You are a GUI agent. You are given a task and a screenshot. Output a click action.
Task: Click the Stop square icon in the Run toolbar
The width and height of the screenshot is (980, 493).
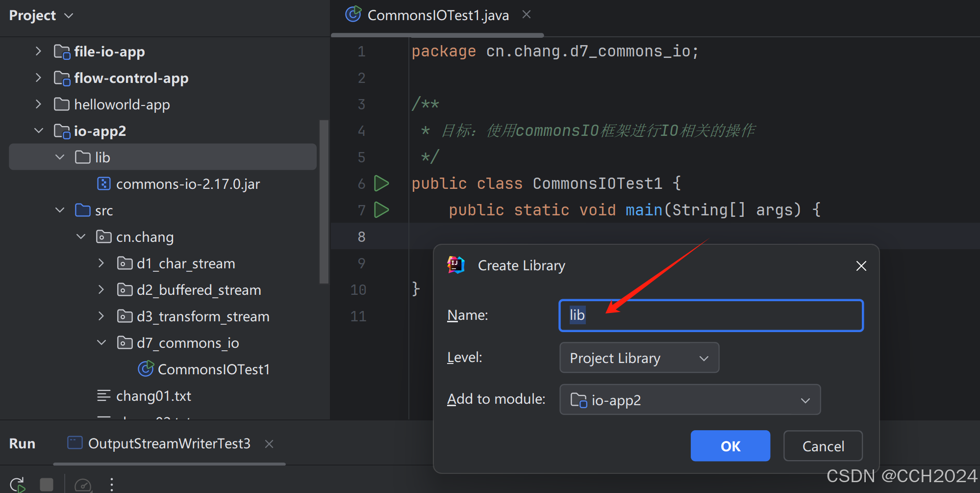(46, 484)
